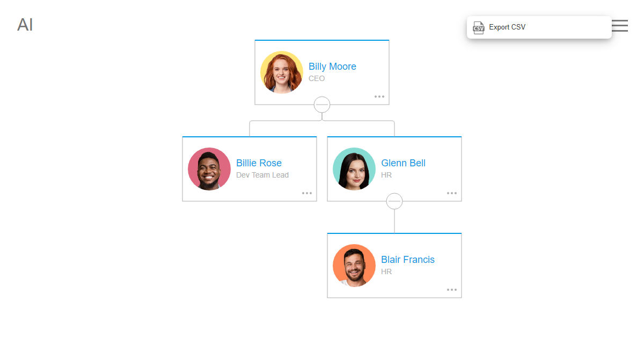Click Billy Moore's profile photo
Screen dimensions: 644x338
282,72
